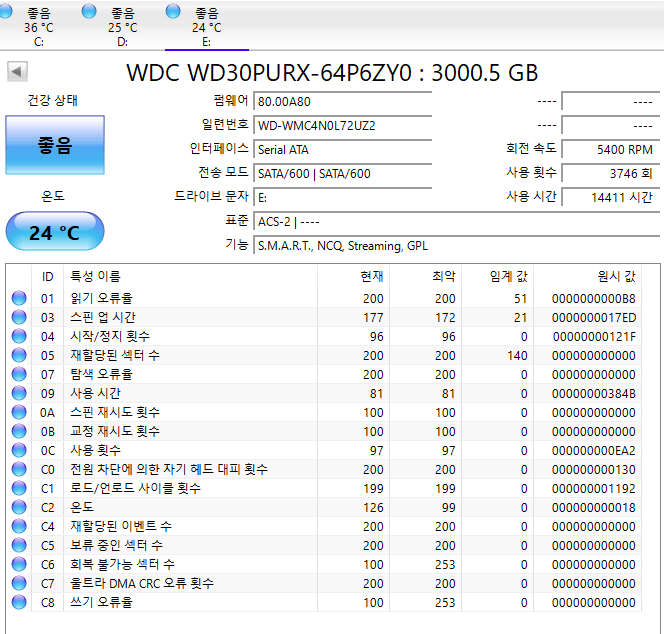Click the status icon for attribute 07

tap(19, 374)
